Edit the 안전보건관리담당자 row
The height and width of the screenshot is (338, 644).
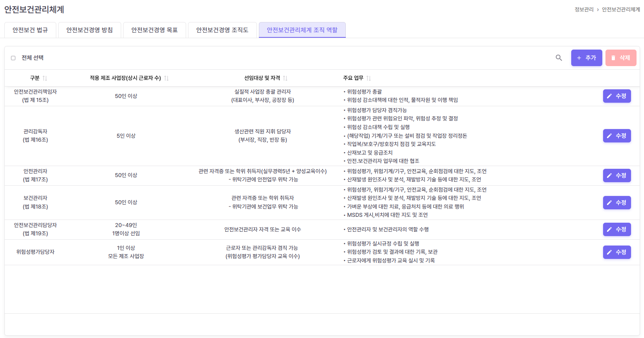616,229
